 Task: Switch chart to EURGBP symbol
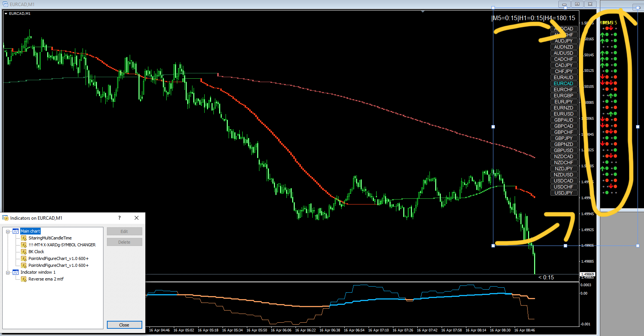tap(564, 96)
